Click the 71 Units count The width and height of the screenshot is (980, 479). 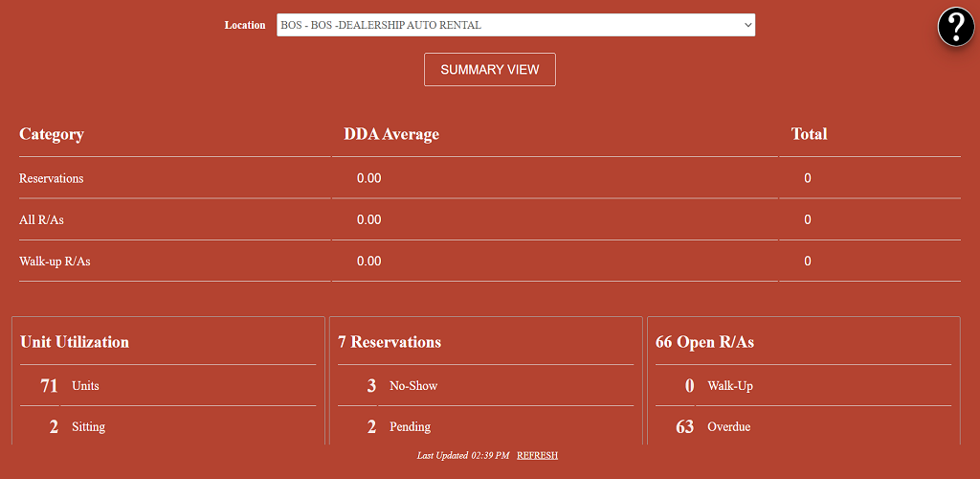coord(49,386)
